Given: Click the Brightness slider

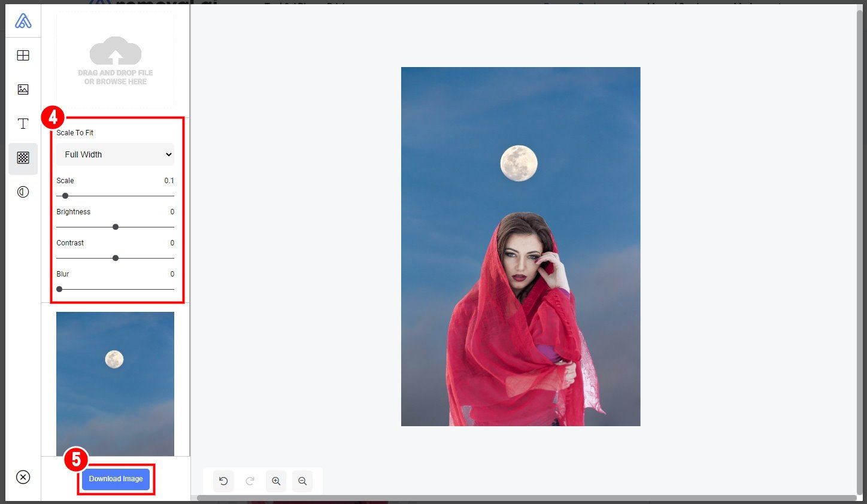Looking at the screenshot, I should coord(115,227).
